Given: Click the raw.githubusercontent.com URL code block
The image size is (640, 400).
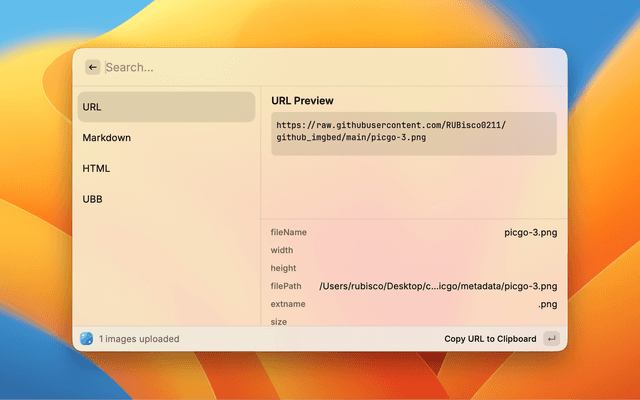Looking at the screenshot, I should pyautogui.click(x=414, y=132).
